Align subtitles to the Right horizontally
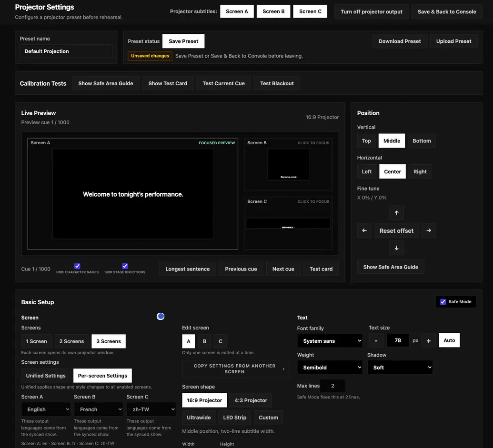 pos(420,171)
